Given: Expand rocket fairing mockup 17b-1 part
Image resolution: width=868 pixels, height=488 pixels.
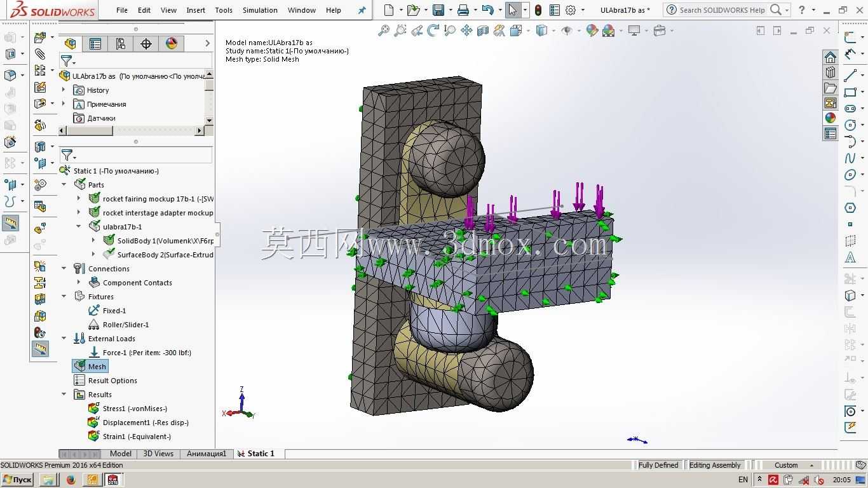Looking at the screenshot, I should tap(79, 199).
